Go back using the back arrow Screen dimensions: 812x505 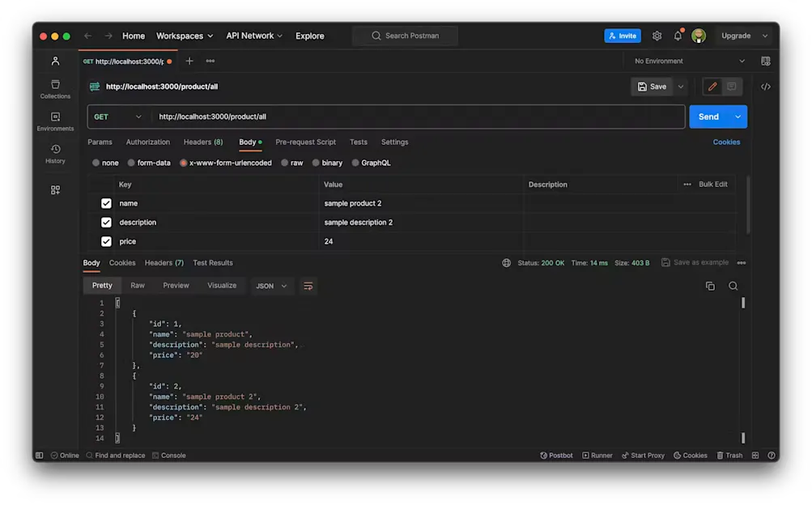[x=88, y=36]
